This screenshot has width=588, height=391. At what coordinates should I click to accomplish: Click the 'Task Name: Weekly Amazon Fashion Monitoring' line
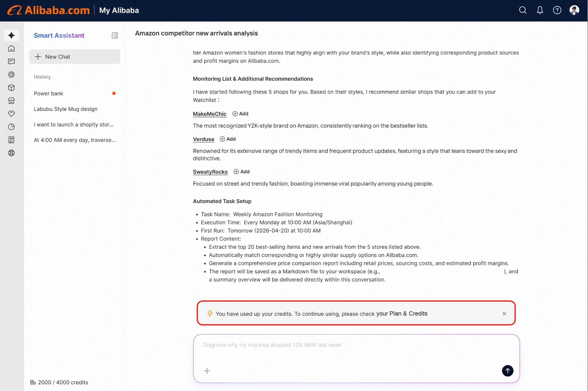point(262,214)
